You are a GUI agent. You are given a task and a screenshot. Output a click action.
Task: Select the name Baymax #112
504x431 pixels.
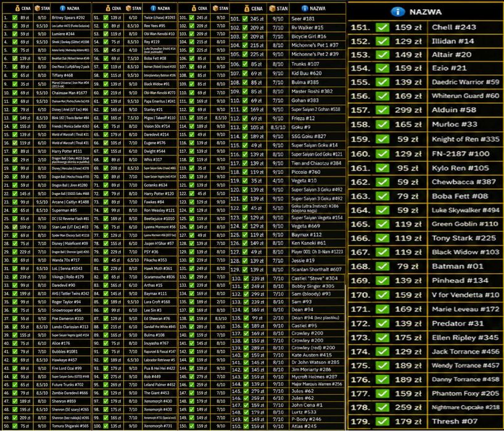click(307, 234)
